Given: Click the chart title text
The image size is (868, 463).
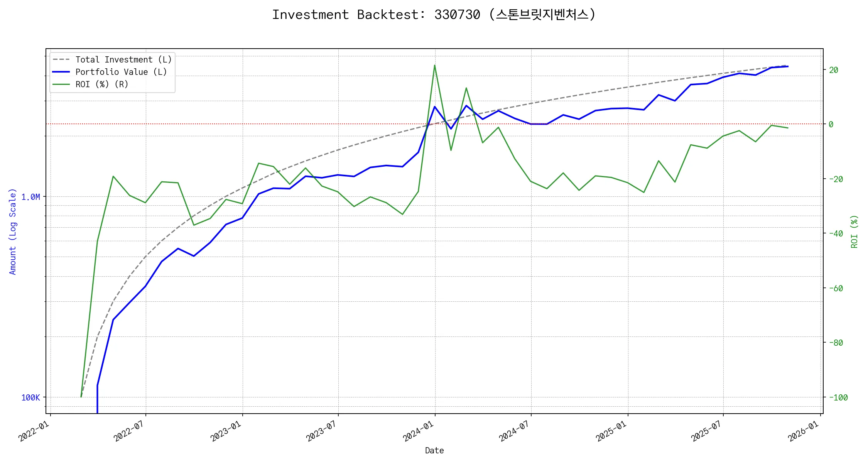Looking at the screenshot, I should (x=434, y=15).
